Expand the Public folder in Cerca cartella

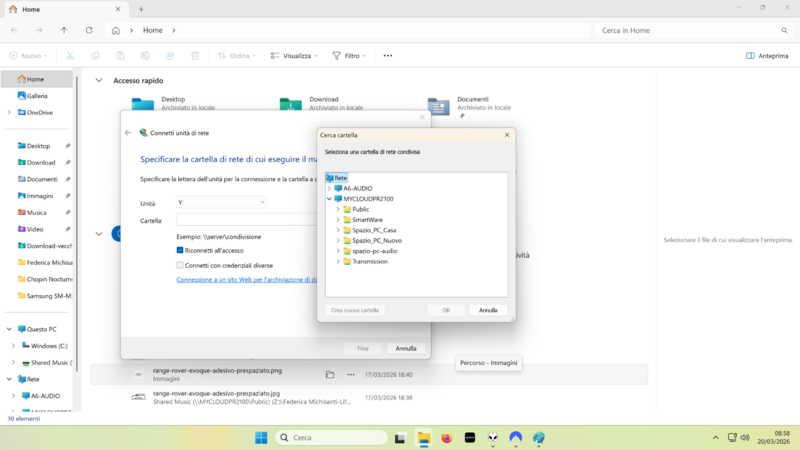(338, 209)
